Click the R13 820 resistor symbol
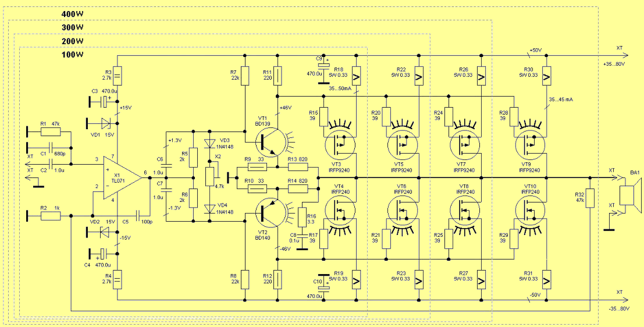The image size is (644, 327). pyautogui.click(x=298, y=167)
